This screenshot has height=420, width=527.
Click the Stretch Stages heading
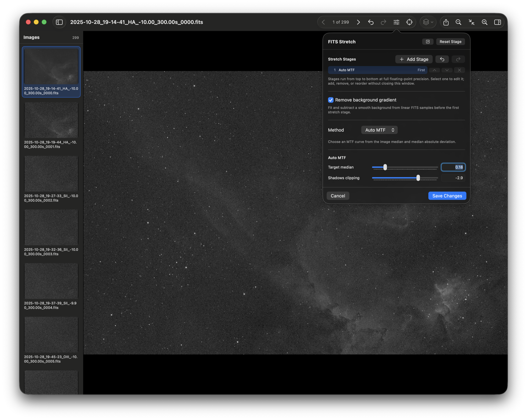coord(342,59)
